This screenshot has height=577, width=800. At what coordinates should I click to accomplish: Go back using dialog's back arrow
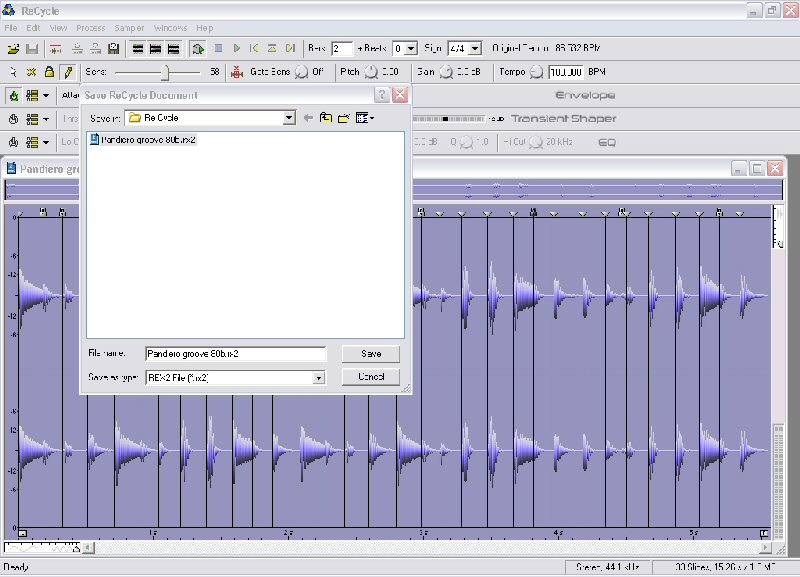pyautogui.click(x=308, y=118)
